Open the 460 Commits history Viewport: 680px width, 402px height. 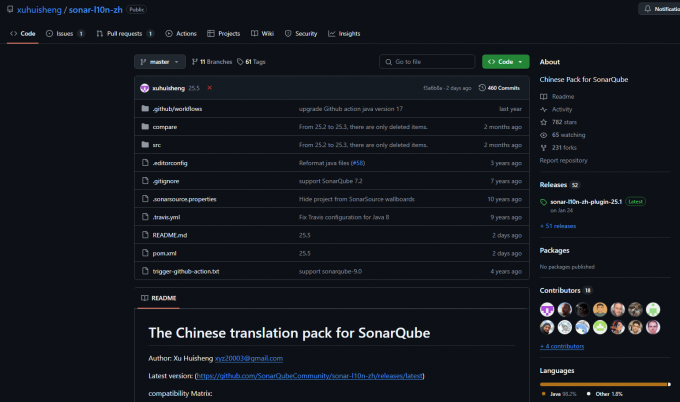[x=499, y=88]
